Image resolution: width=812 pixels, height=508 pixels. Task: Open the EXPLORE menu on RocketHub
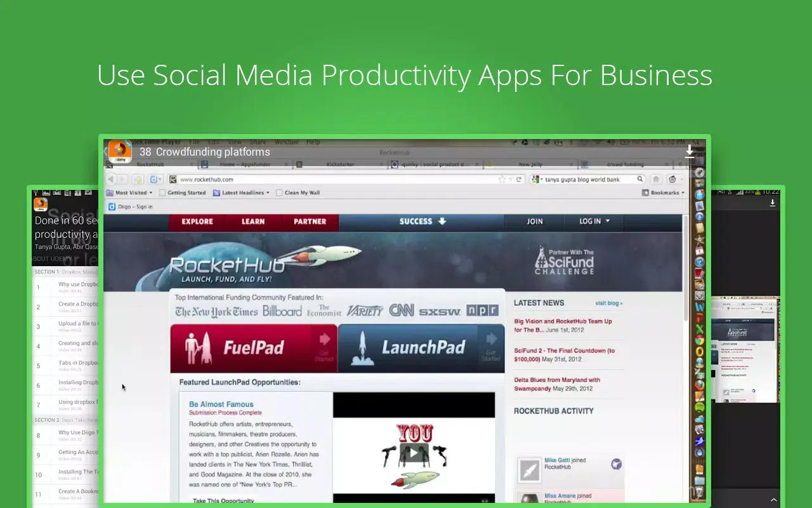(197, 222)
